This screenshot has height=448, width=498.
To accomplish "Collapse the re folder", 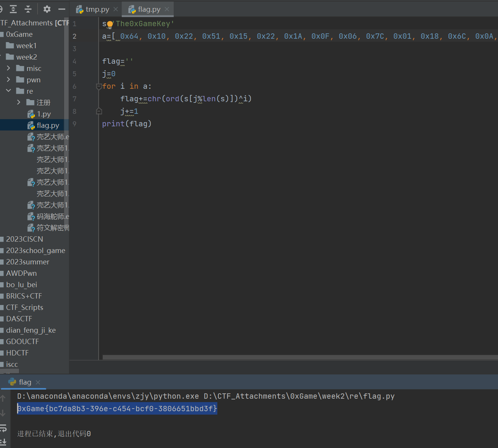I will [9, 91].
